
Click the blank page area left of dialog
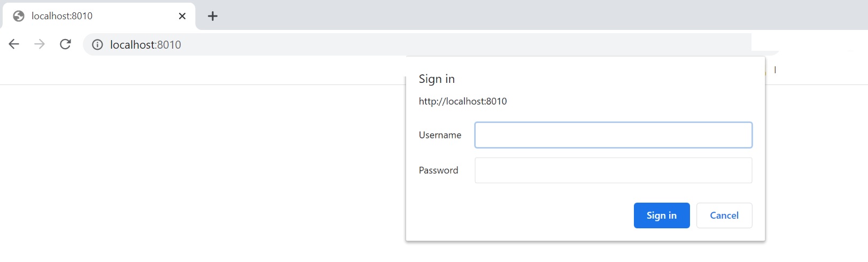coord(203,171)
